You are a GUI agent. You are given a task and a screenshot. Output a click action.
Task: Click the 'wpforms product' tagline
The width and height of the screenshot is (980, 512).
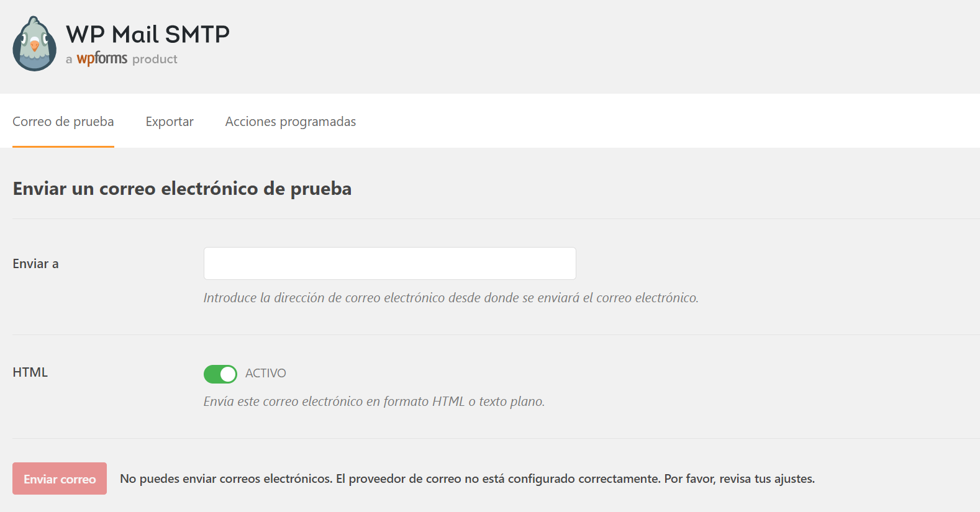(x=122, y=59)
